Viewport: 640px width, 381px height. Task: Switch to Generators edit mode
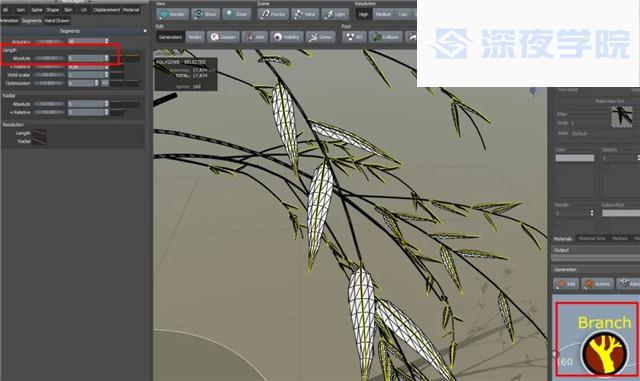point(170,37)
